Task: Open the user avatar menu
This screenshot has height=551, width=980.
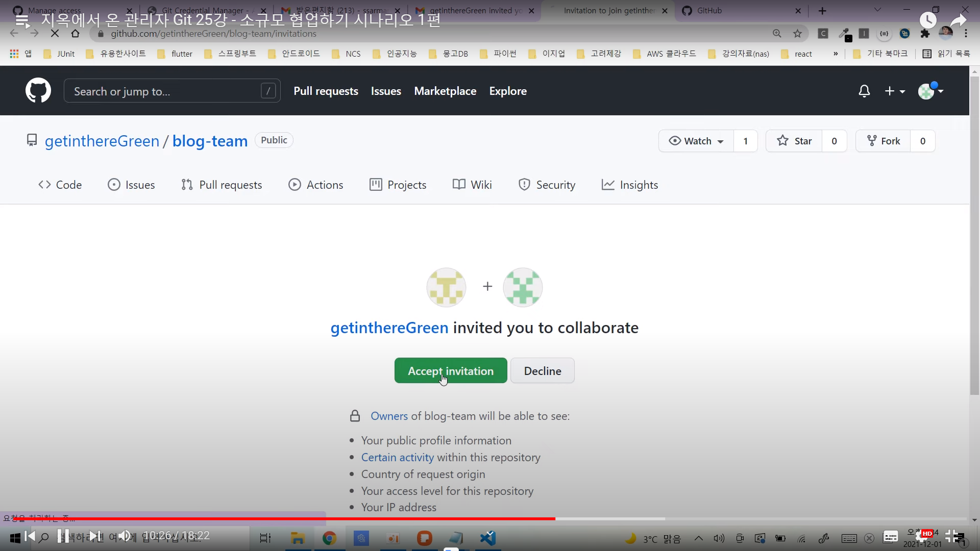Action: [x=930, y=91]
